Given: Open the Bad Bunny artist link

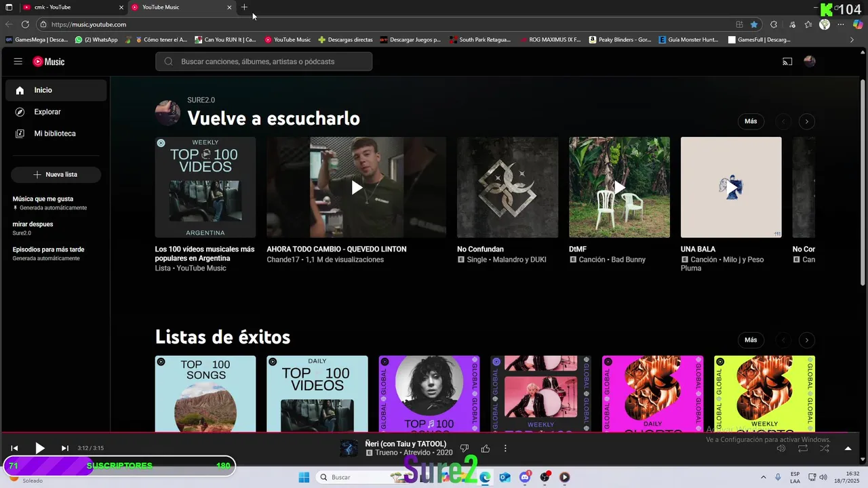Looking at the screenshot, I should pyautogui.click(x=629, y=260).
